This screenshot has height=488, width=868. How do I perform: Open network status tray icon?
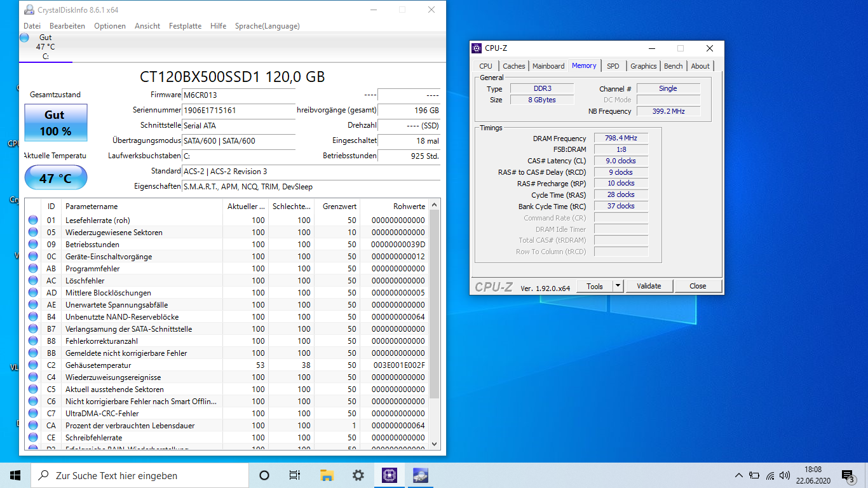point(770,475)
